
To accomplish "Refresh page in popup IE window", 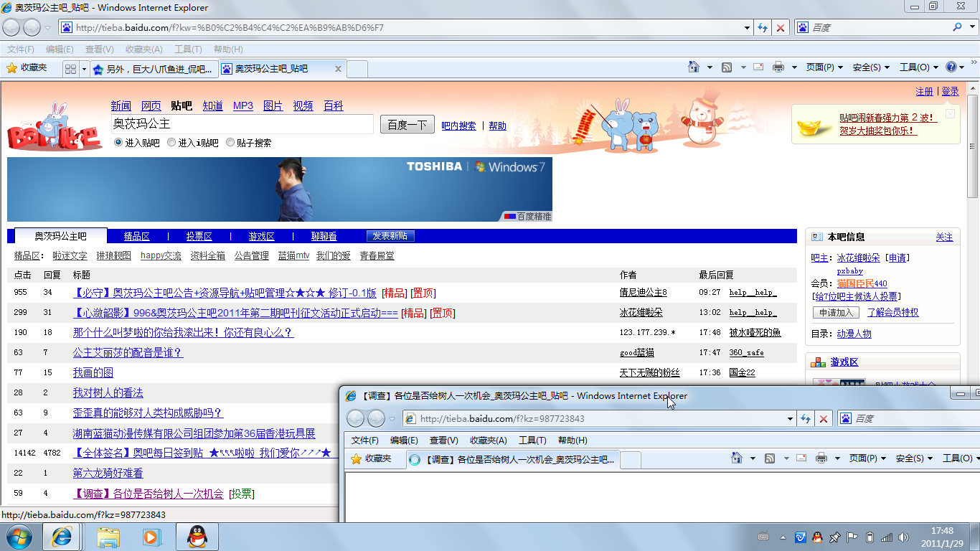I will click(806, 419).
